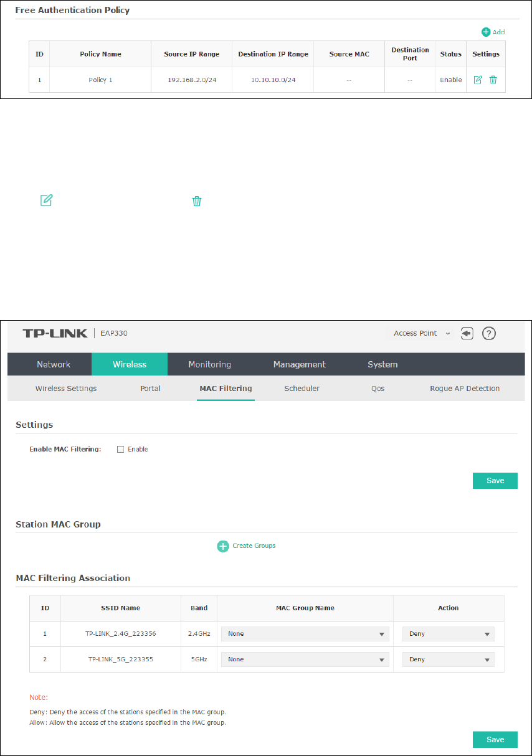The width and height of the screenshot is (532, 756).
Task: Toggle the Enable MAC Filtering checkbox
Action: click(x=121, y=449)
